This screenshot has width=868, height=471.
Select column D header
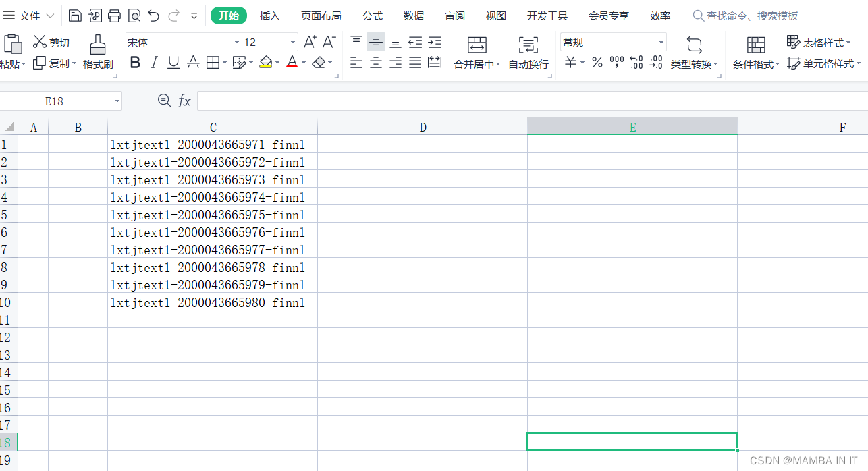point(423,127)
